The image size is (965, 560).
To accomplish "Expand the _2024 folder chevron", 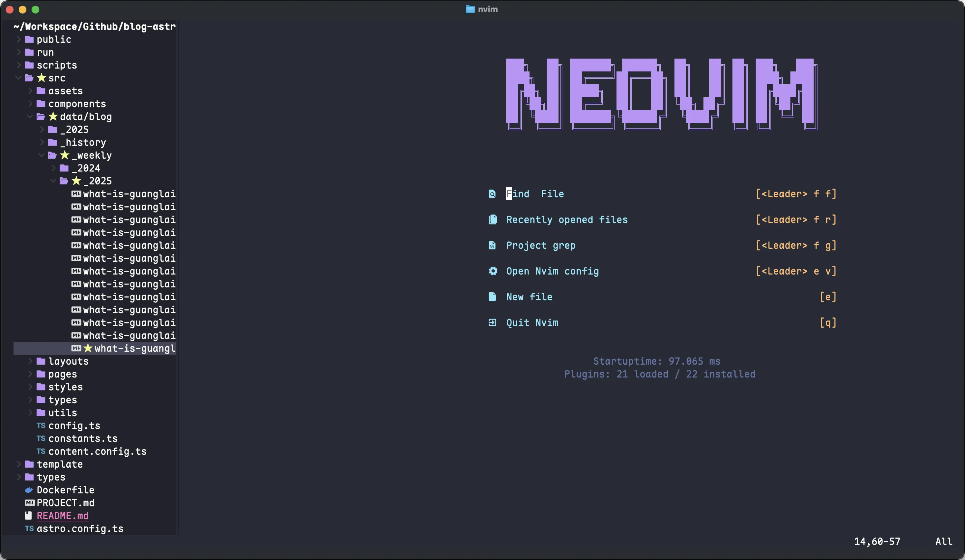I will tap(53, 168).
